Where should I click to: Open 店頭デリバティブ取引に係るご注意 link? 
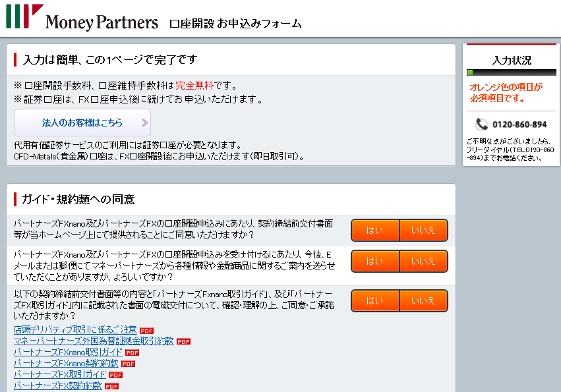(75, 329)
